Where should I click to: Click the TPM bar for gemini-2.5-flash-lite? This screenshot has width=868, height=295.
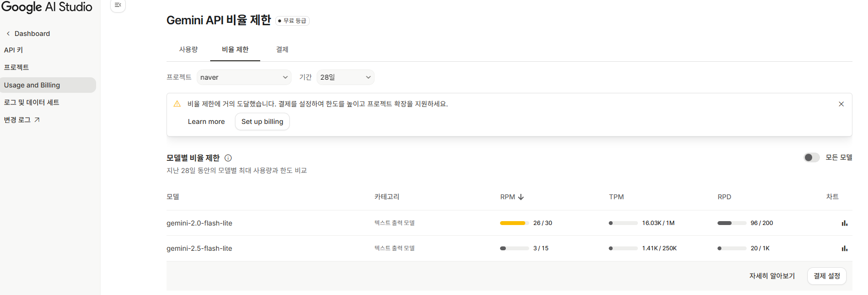click(623, 248)
